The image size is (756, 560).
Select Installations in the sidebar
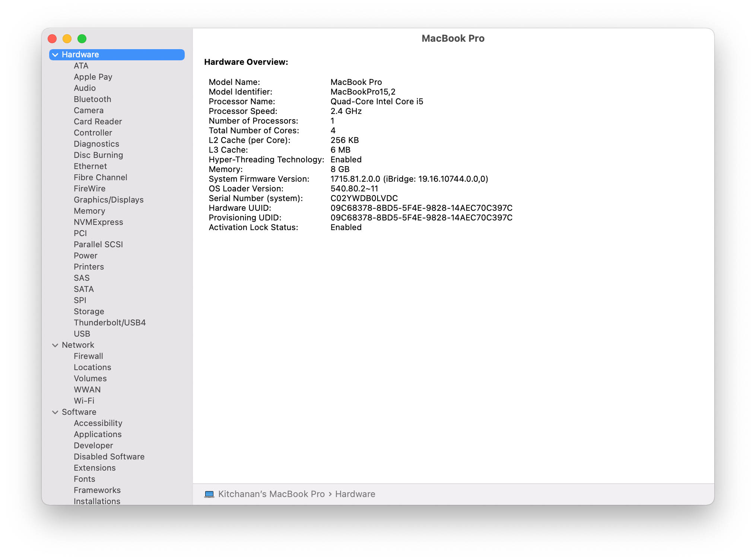click(97, 501)
